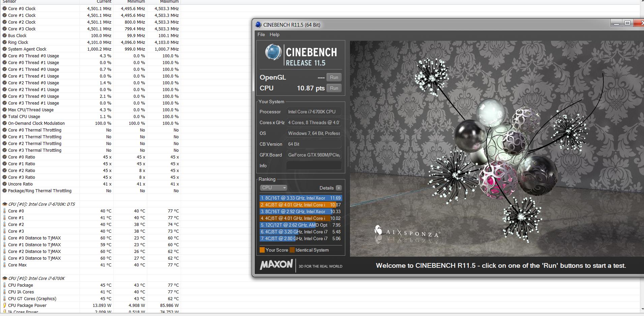Select the CPU IA Cores row label
The height and width of the screenshot is (316, 644).
click(x=21, y=292)
